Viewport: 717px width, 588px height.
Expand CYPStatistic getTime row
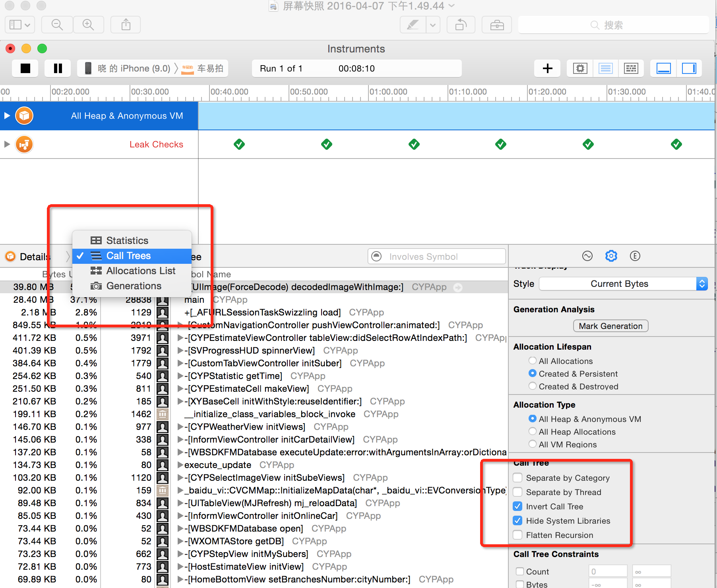(x=180, y=376)
